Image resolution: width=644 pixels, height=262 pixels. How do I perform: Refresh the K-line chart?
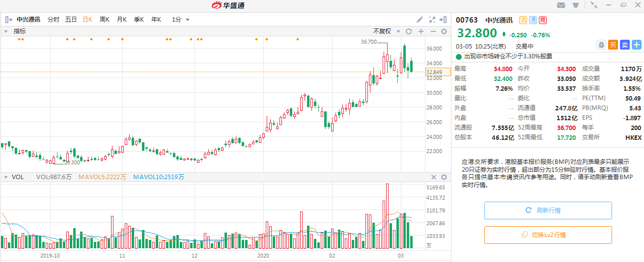pyautogui.click(x=408, y=31)
